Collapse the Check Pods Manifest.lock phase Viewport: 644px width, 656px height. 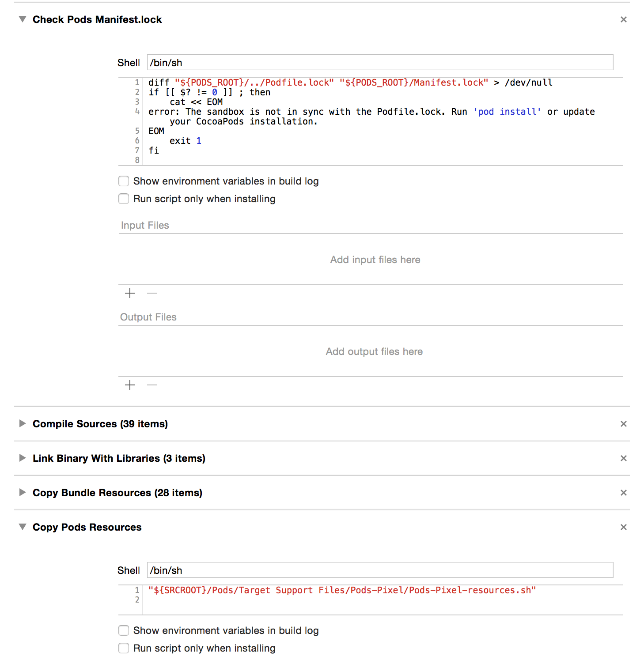pos(23,19)
